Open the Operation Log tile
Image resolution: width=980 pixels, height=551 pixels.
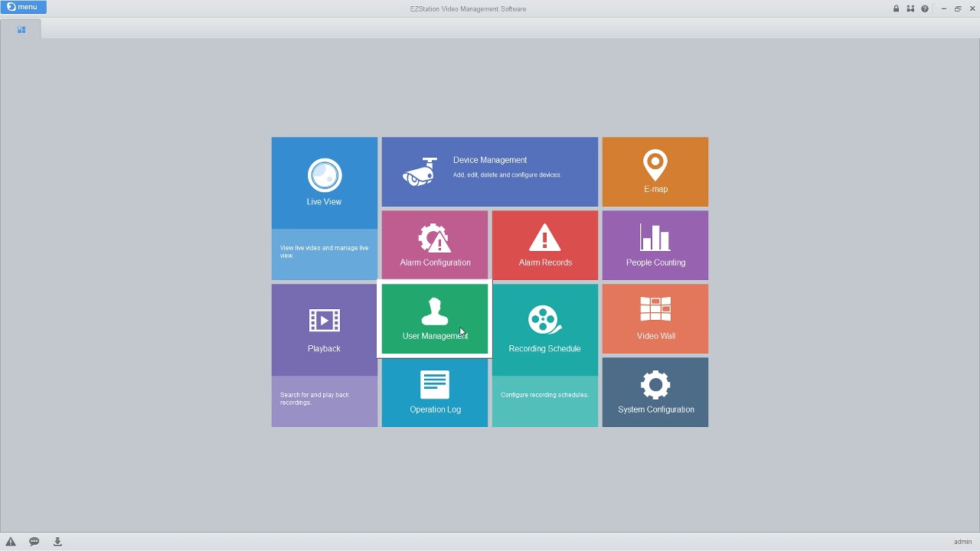(434, 392)
